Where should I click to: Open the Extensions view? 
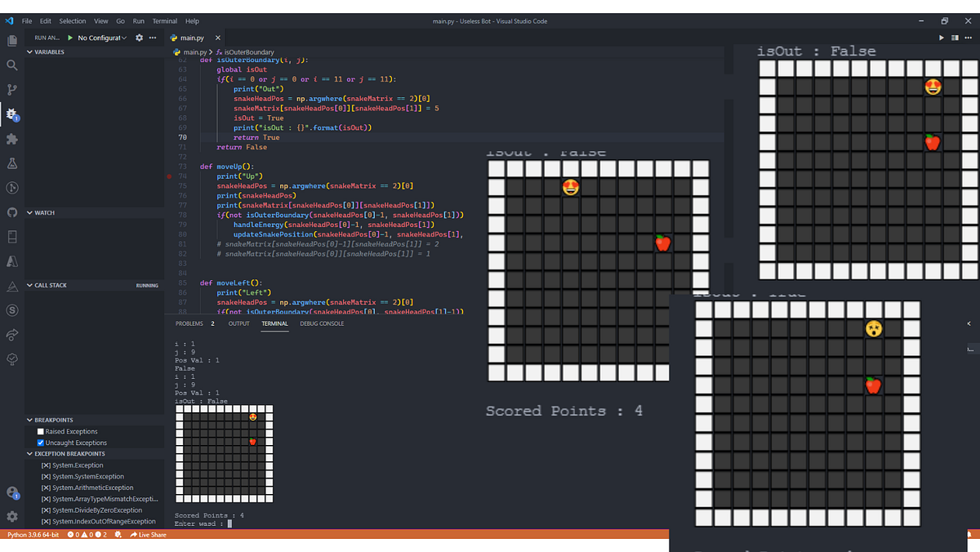click(11, 140)
